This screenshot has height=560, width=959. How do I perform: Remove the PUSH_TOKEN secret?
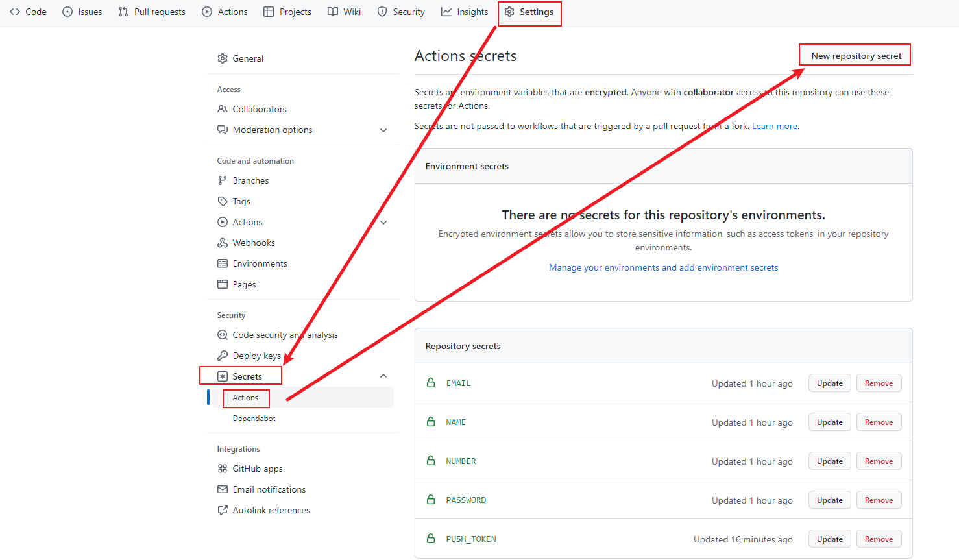coord(879,539)
